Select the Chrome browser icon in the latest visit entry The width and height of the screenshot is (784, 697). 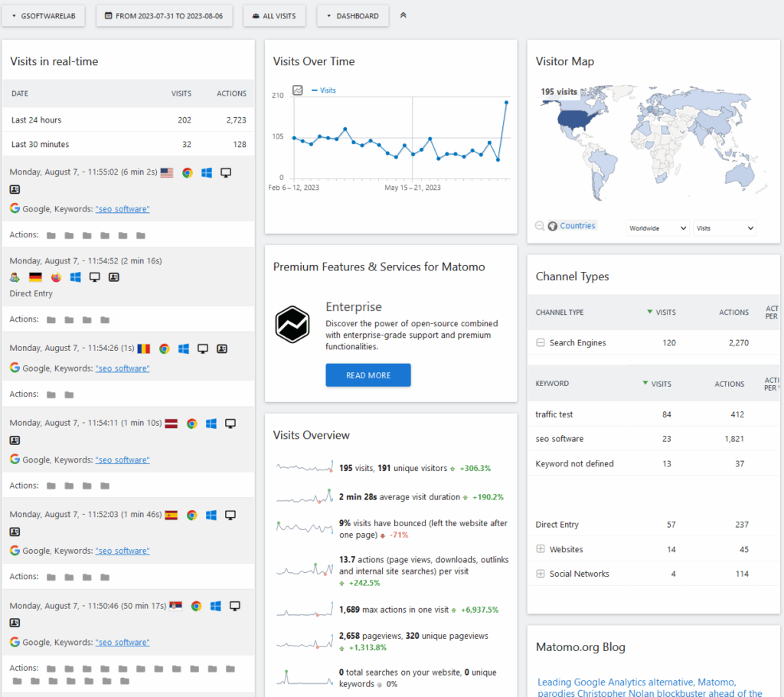[188, 172]
